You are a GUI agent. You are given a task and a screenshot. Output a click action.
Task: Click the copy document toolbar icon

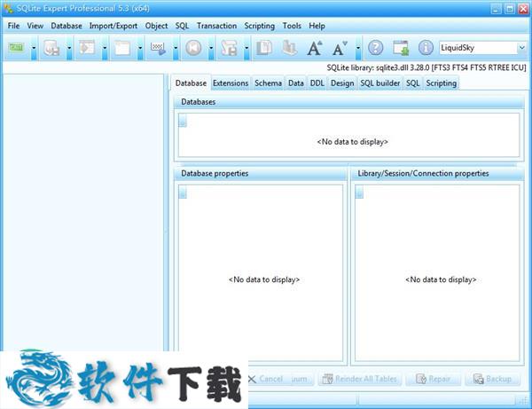pyautogui.click(x=264, y=48)
